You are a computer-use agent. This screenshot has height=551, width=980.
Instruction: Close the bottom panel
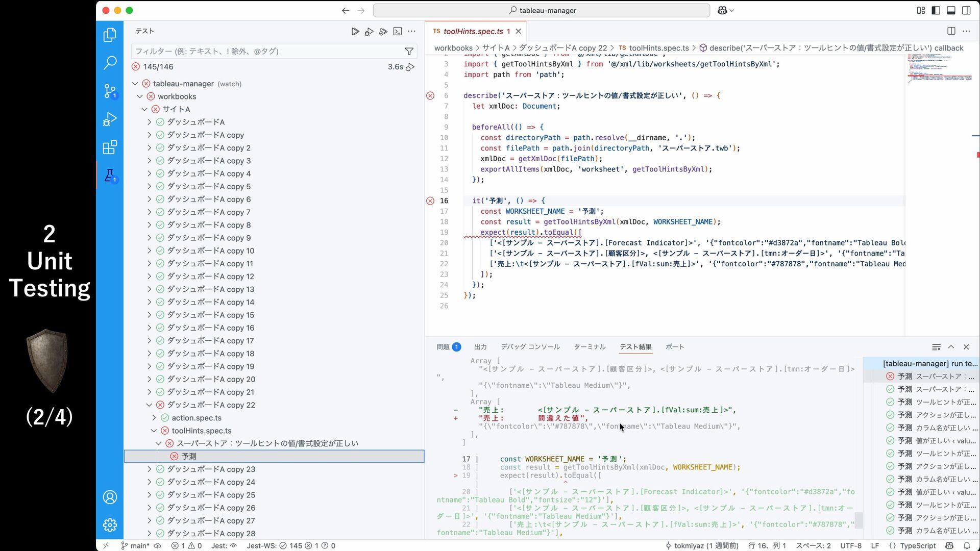click(966, 347)
